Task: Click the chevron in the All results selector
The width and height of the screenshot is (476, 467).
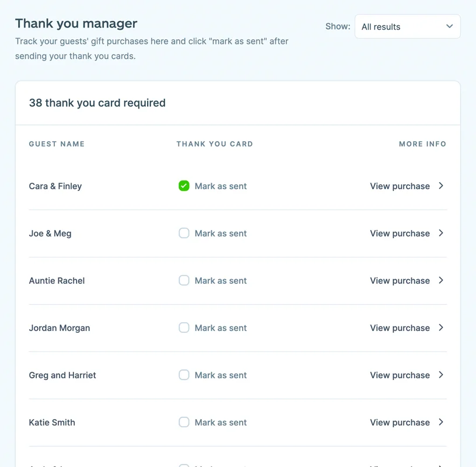Action: 449,26
